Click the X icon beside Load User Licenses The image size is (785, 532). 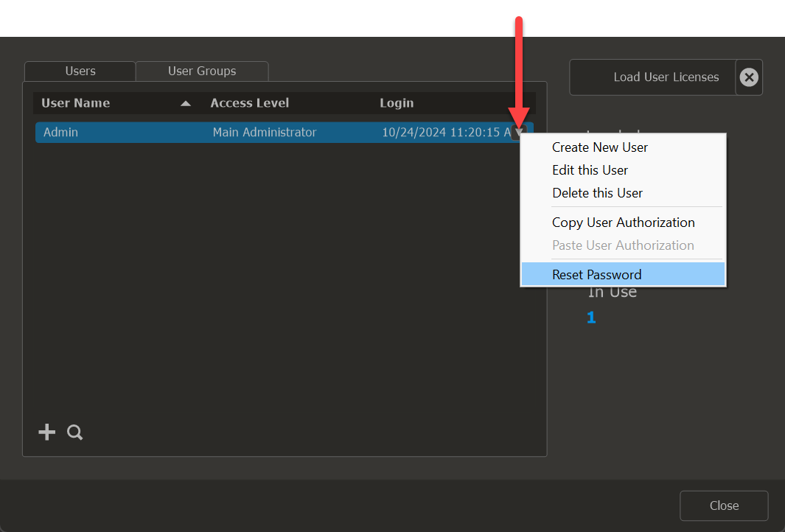pyautogui.click(x=749, y=77)
